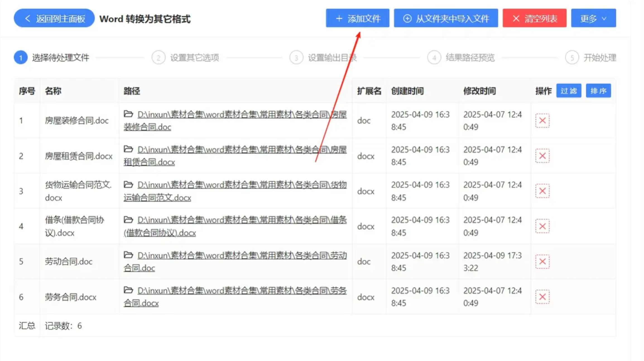Screen dimensions: 644x361
Task: Delete the 劳务合同.docx row via its X icon
Action: coord(542,297)
